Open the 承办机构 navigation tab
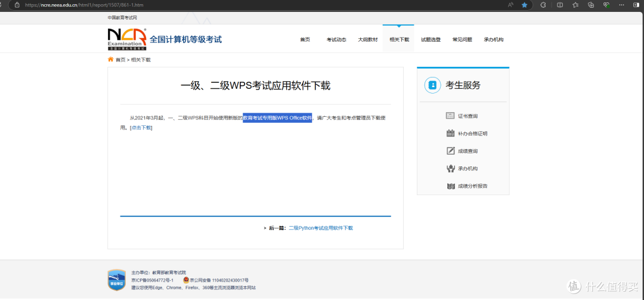The height and width of the screenshot is (300, 644). coord(494,39)
